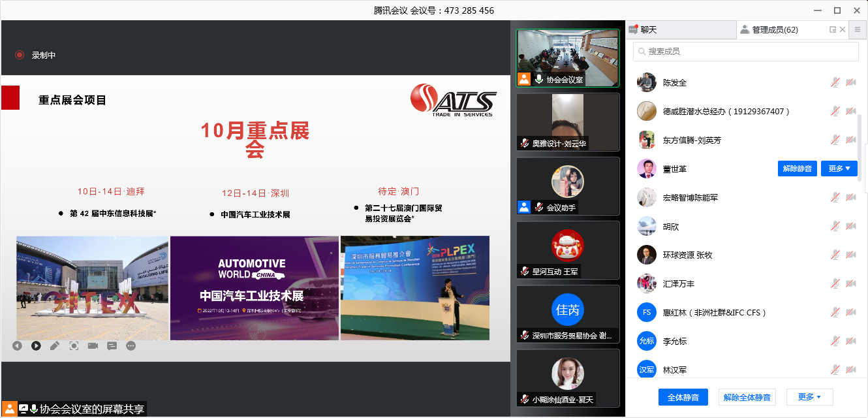Open the side panel hamburger menu

(858, 29)
